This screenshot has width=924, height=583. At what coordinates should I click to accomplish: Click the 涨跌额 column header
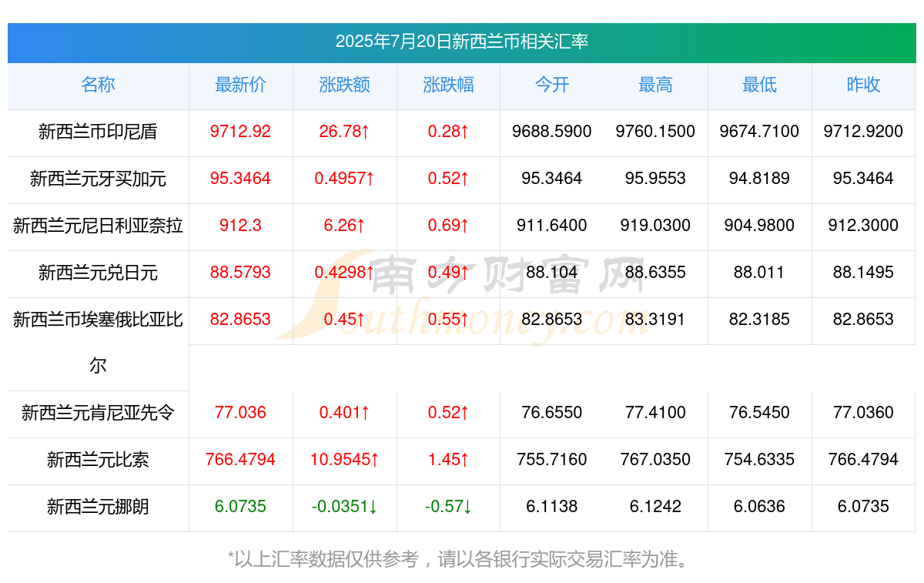pos(344,85)
